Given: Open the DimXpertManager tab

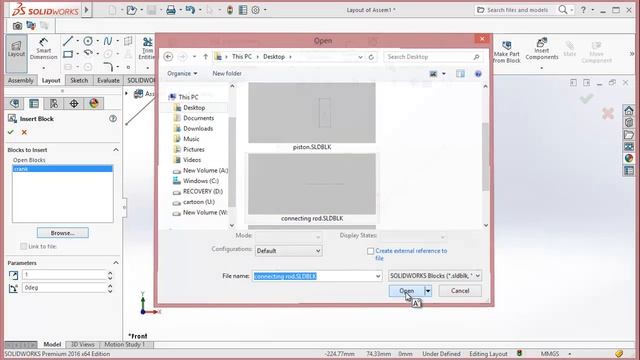Looking at the screenshot, I should pyautogui.click(x=74, y=103).
